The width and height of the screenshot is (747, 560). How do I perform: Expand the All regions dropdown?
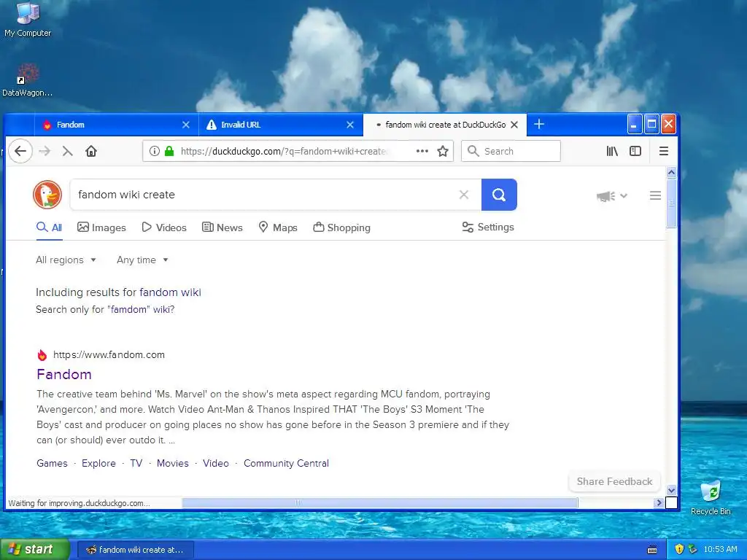(66, 260)
